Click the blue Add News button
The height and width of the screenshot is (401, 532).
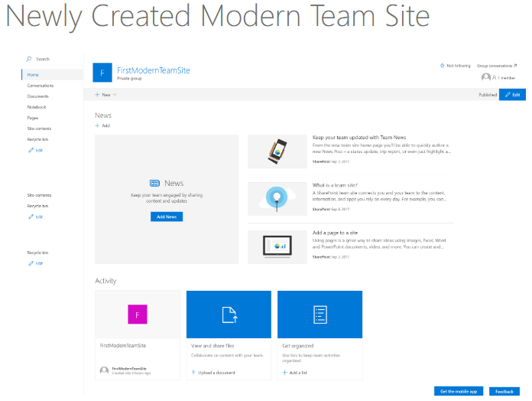point(167,217)
